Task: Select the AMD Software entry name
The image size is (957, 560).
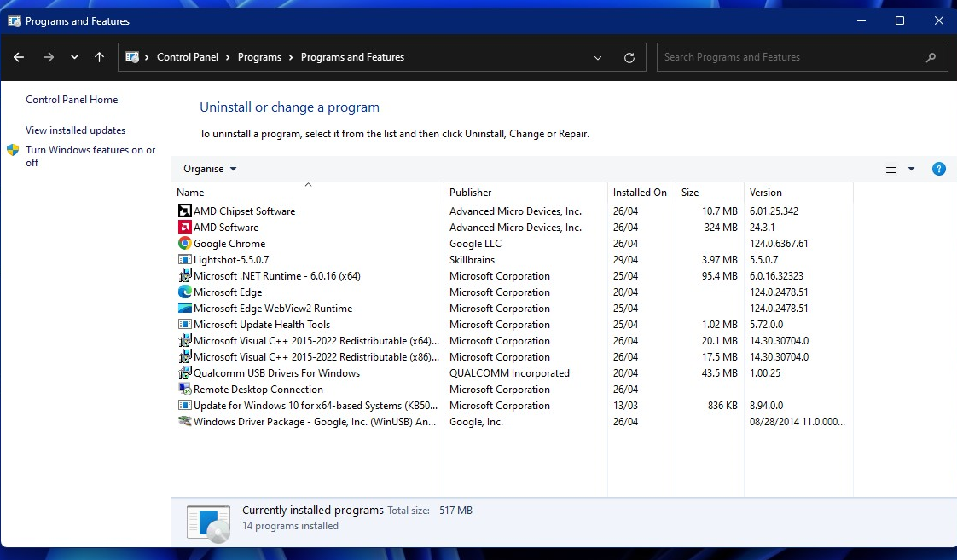Action: coord(226,227)
